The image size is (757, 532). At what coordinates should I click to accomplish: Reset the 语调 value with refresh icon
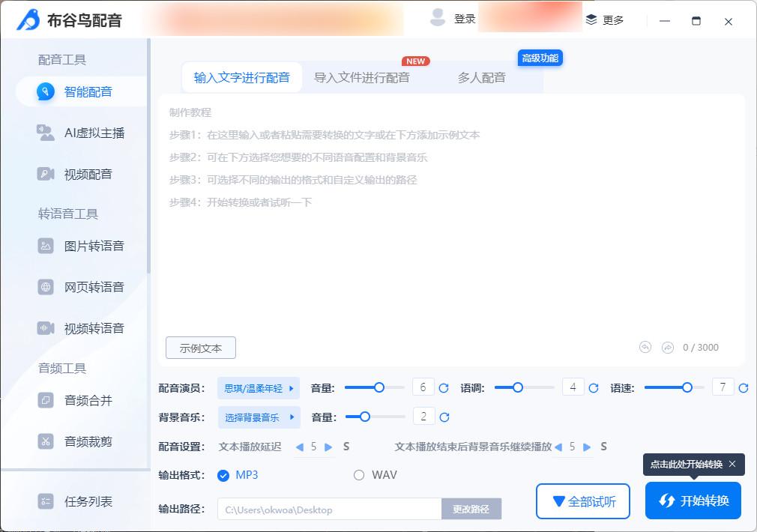click(594, 388)
